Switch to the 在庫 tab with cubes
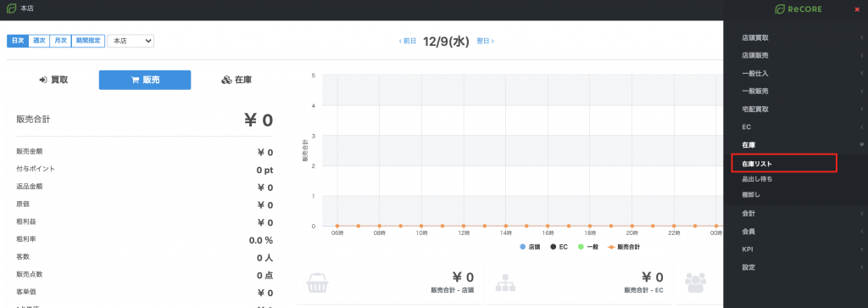 [x=236, y=80]
